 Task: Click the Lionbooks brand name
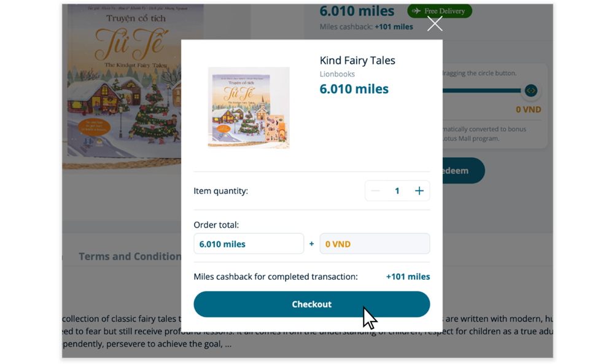click(337, 74)
